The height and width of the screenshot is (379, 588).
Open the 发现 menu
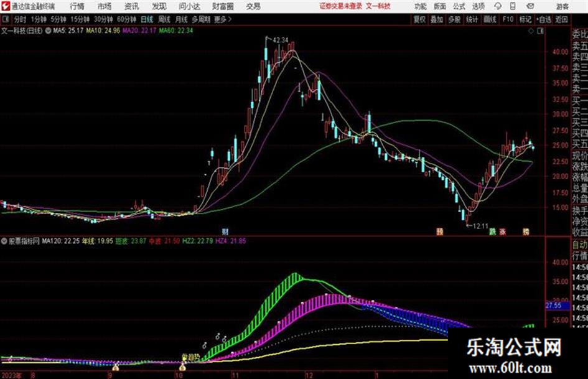click(x=159, y=6)
